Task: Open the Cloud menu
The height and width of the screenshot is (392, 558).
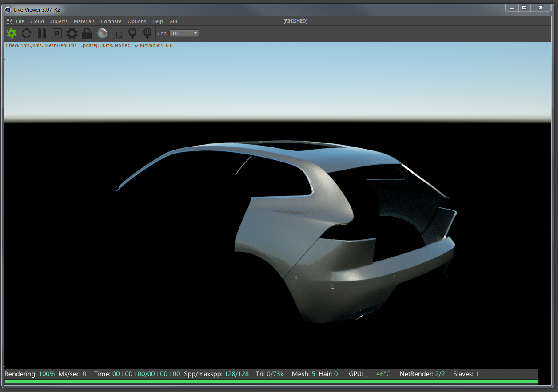Action: pos(37,21)
